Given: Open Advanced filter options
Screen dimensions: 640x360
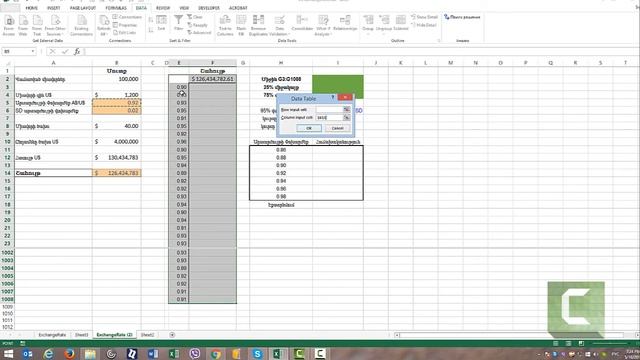Looking at the screenshot, I should (199, 33).
